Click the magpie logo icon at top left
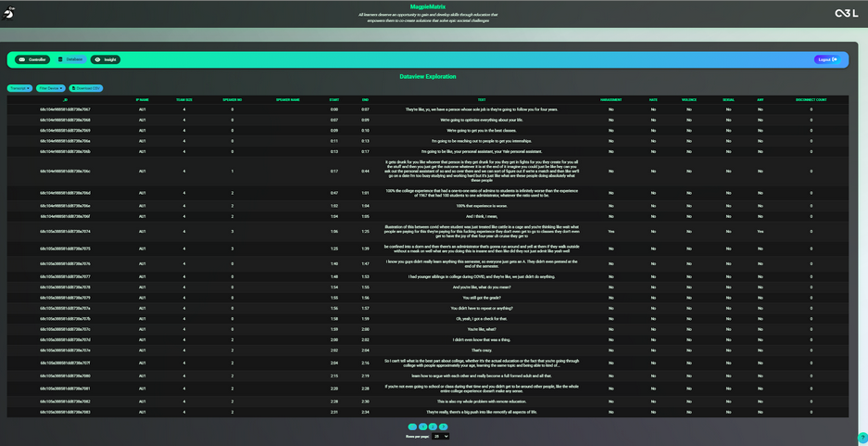This screenshot has width=868, height=446. [x=9, y=13]
